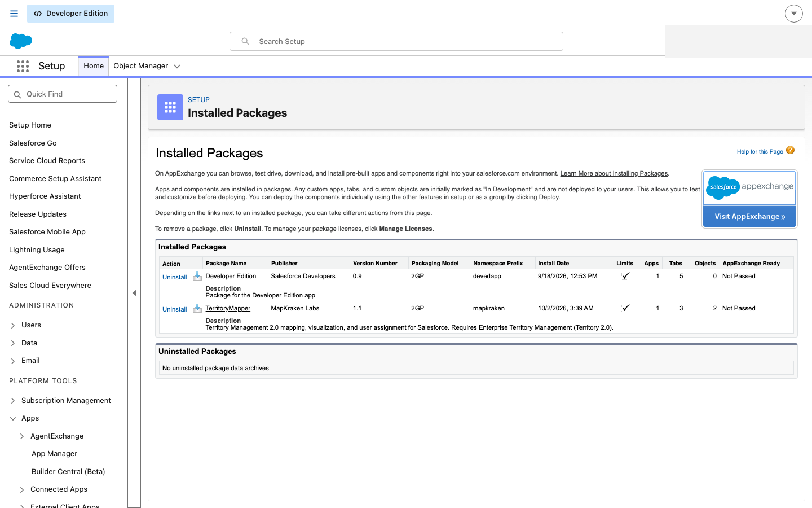Collapse the sidebar with the arrow handle
Image resolution: width=812 pixels, height=508 pixels.
point(134,293)
